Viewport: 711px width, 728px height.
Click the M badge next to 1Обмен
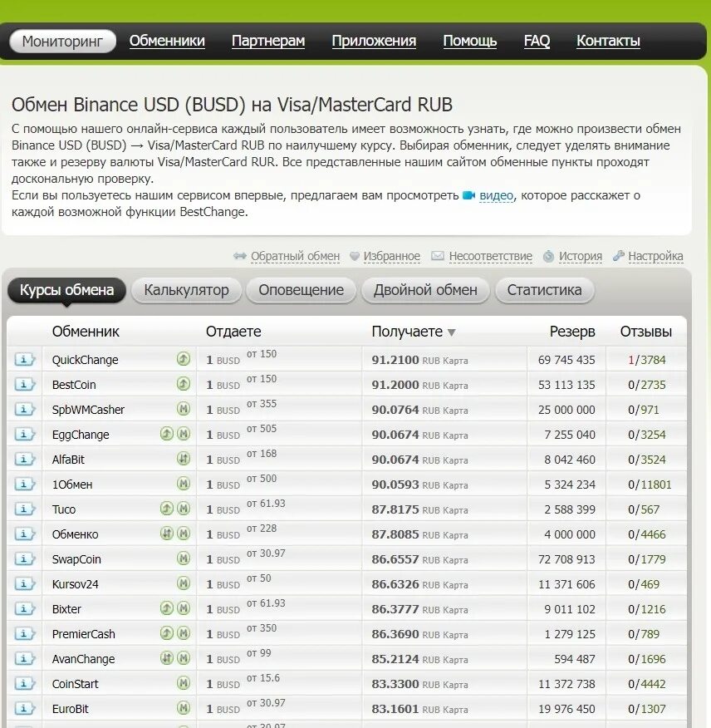point(184,484)
